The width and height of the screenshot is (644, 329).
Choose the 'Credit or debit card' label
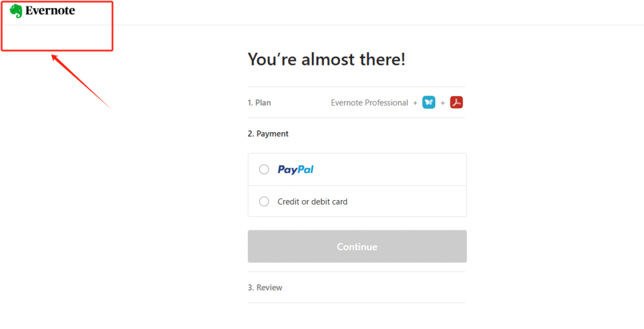[x=313, y=202]
